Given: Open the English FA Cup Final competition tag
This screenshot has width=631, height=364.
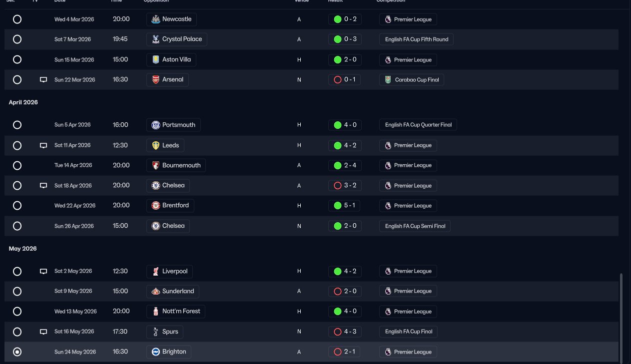Looking at the screenshot, I should click(409, 332).
